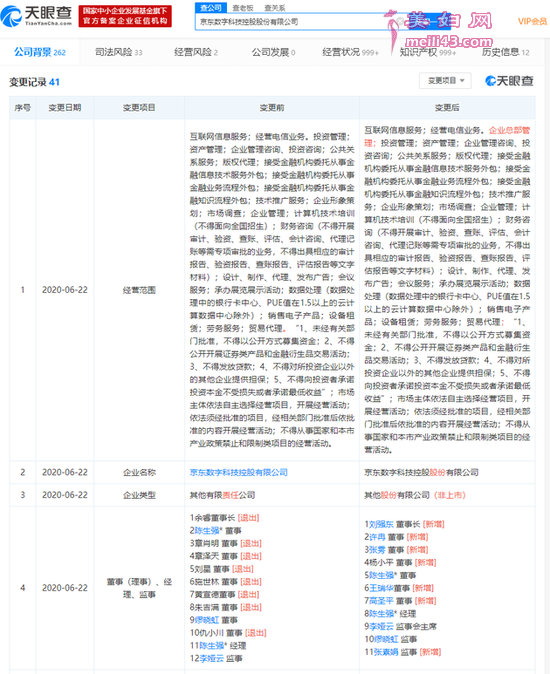Screen dimensions: 550x674
Task: Click row number 1 in 序号 column
Action: (x=23, y=290)
